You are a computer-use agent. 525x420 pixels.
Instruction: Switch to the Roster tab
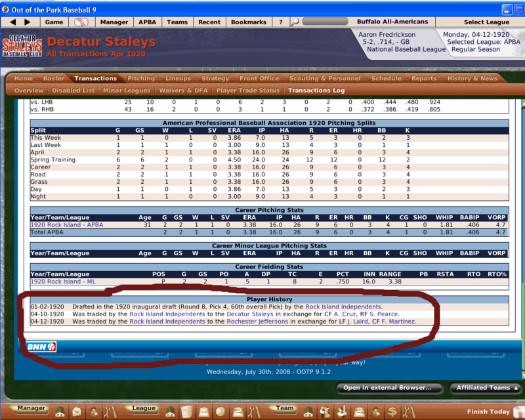click(54, 78)
